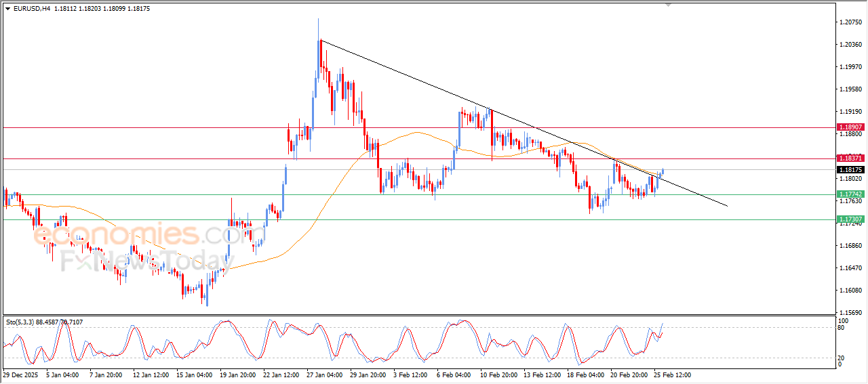Open the chart menu triangle beside EURUSD,H4

coord(7,7)
